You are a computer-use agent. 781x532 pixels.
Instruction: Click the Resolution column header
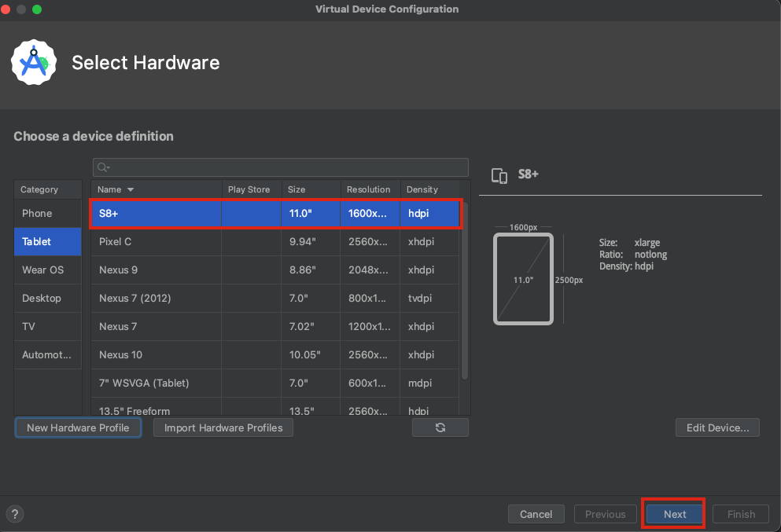(x=370, y=189)
